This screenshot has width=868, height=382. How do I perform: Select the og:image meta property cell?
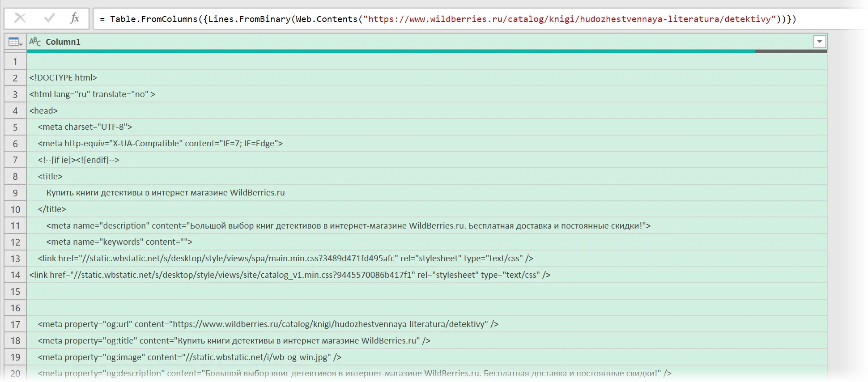click(x=427, y=357)
